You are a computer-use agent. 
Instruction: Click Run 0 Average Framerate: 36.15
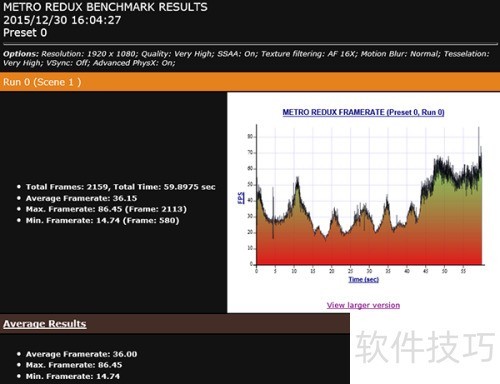coord(81,198)
